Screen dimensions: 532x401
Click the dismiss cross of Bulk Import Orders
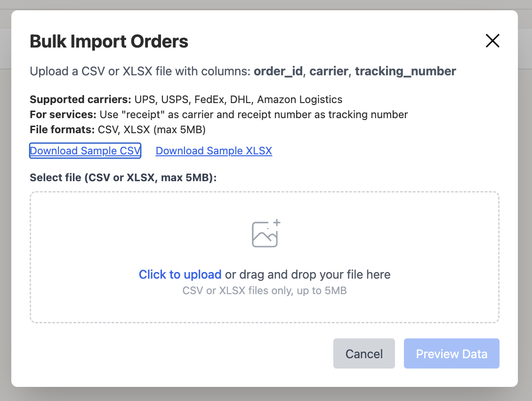492,41
